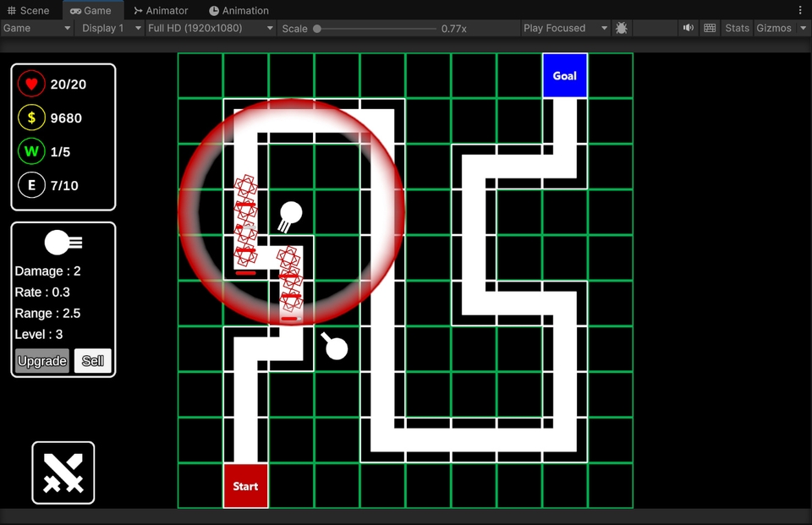This screenshot has height=525, width=812.
Task: Click the Sell button
Action: coord(93,361)
